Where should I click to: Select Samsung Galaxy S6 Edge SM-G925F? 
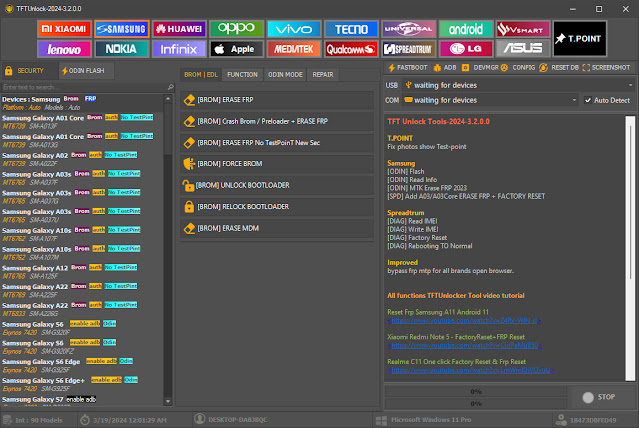82,366
